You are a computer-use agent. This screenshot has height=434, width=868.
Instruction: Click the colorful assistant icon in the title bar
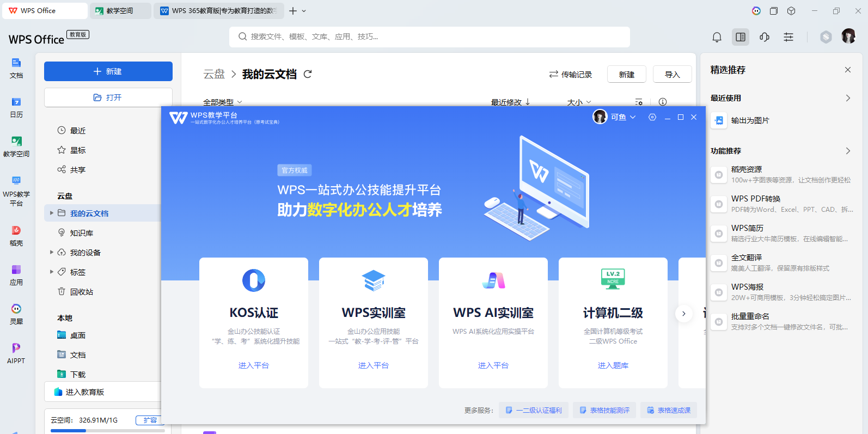click(756, 11)
